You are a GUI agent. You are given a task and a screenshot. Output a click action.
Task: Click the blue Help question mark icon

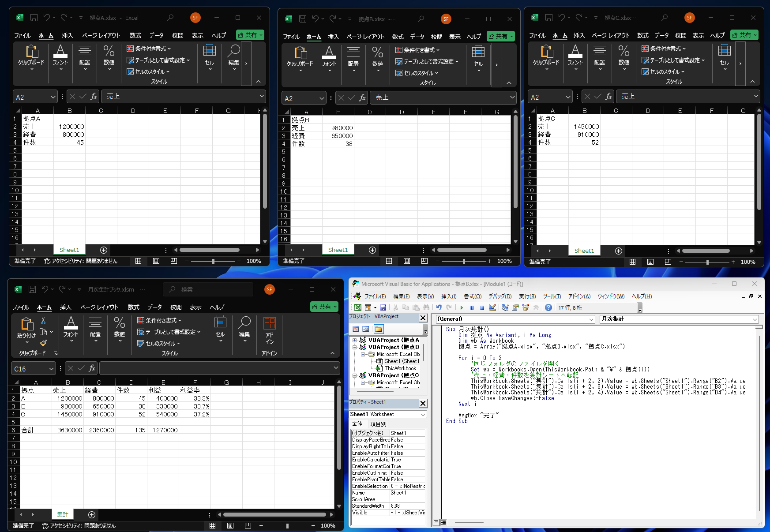[x=548, y=307]
